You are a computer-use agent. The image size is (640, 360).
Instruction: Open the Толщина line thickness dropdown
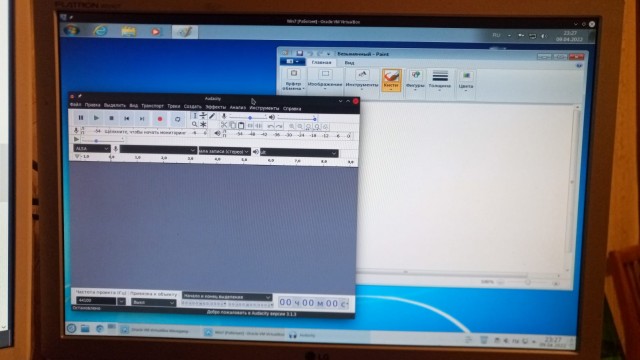tap(440, 80)
